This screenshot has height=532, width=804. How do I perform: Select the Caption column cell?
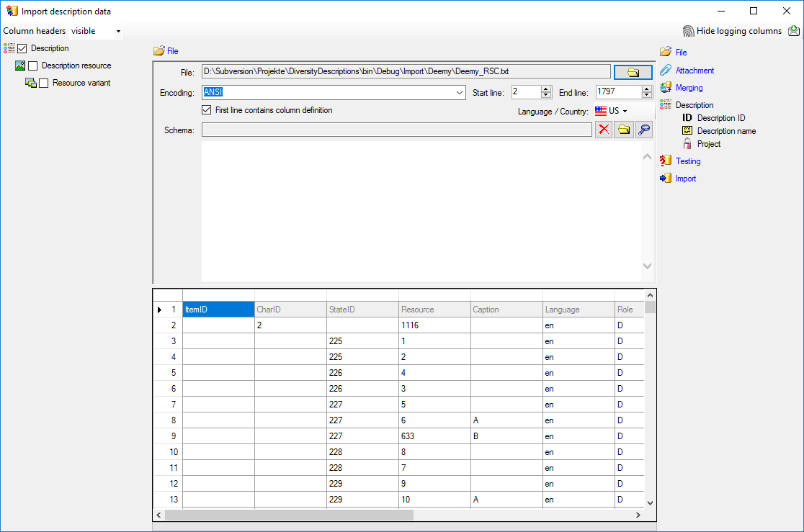click(x=507, y=310)
